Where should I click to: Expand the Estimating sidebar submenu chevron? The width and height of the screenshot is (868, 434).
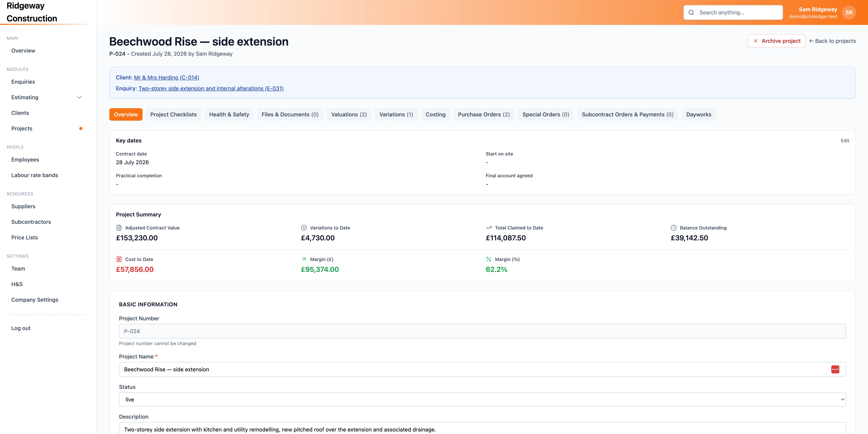pyautogui.click(x=80, y=98)
